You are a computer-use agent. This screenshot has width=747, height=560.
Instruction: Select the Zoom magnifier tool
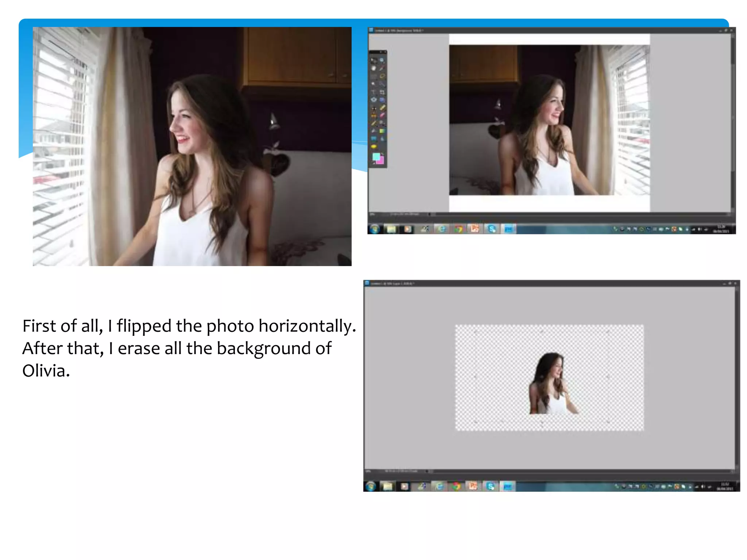[382, 60]
